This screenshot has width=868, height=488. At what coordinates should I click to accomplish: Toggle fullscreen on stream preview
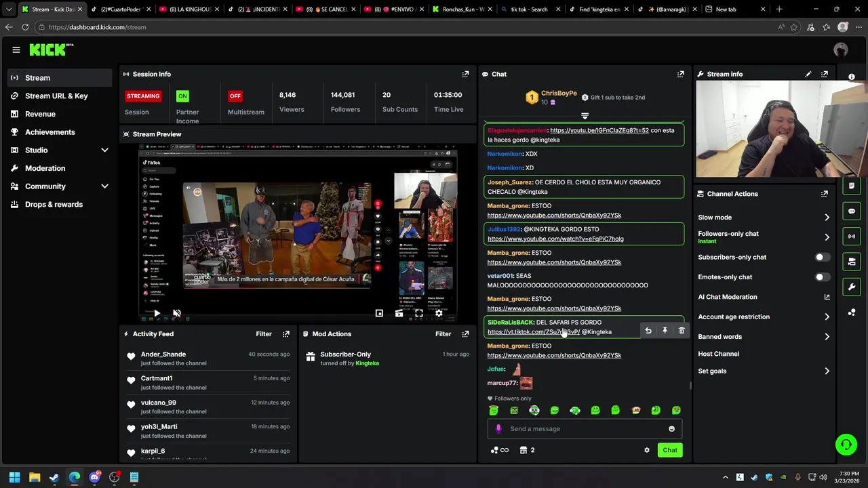419,313
